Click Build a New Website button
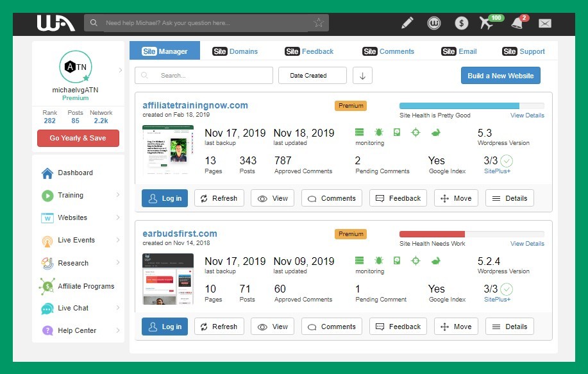This screenshot has width=588, height=374. tap(501, 76)
